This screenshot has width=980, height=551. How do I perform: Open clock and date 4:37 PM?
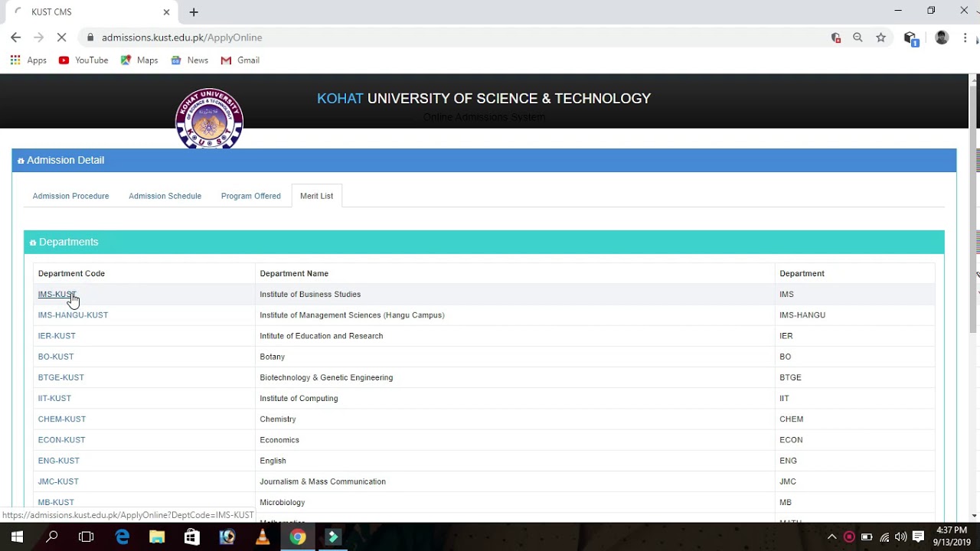(952, 536)
